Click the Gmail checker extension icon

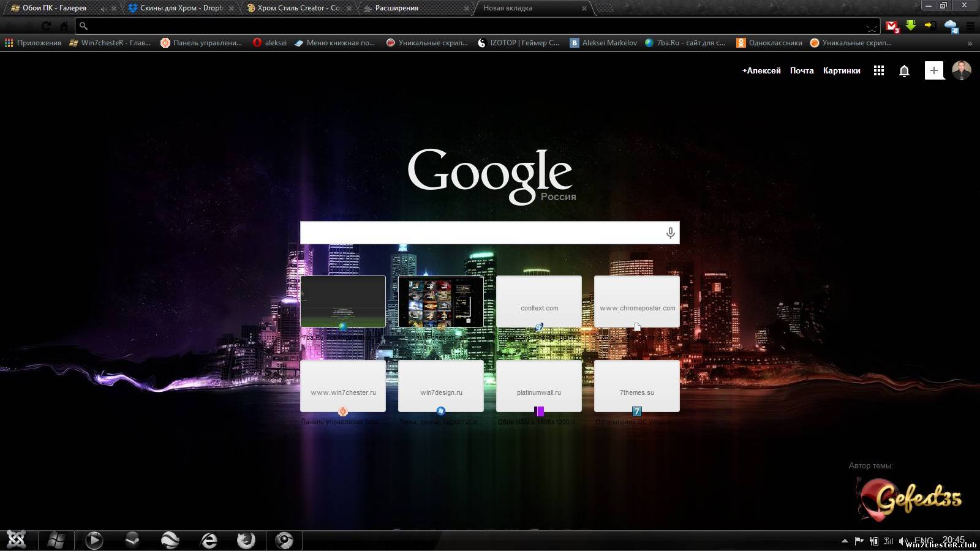[892, 26]
